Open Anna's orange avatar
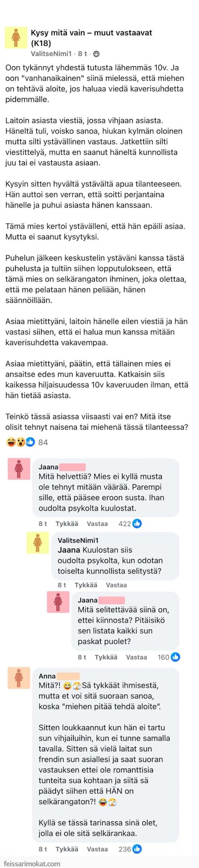The height and width of the screenshot is (868, 199). pos(19,678)
